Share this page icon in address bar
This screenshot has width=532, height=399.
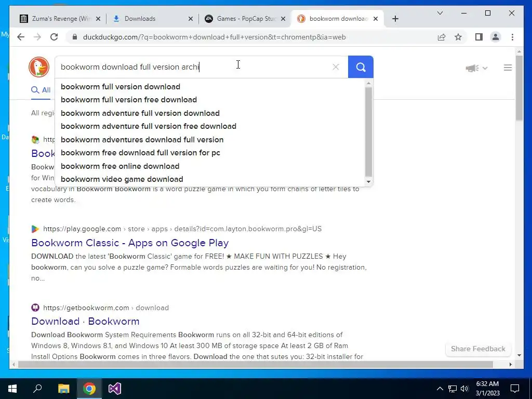(442, 37)
